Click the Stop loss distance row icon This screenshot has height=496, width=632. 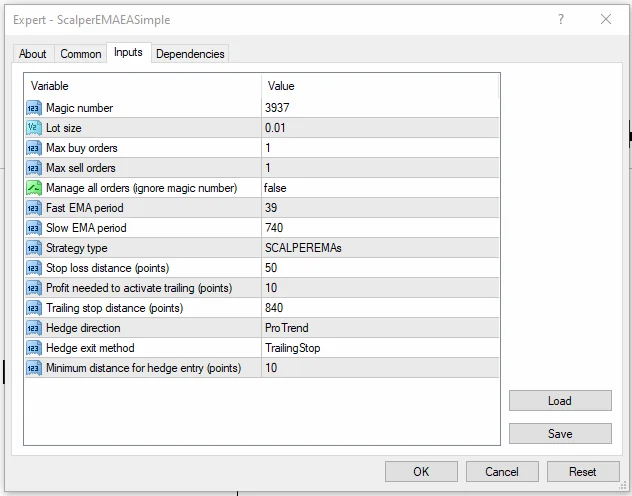(x=34, y=268)
